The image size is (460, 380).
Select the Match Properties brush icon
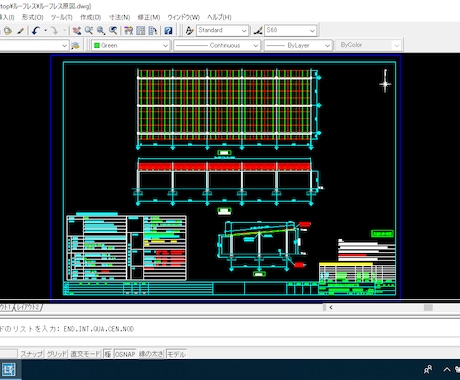pos(21,31)
